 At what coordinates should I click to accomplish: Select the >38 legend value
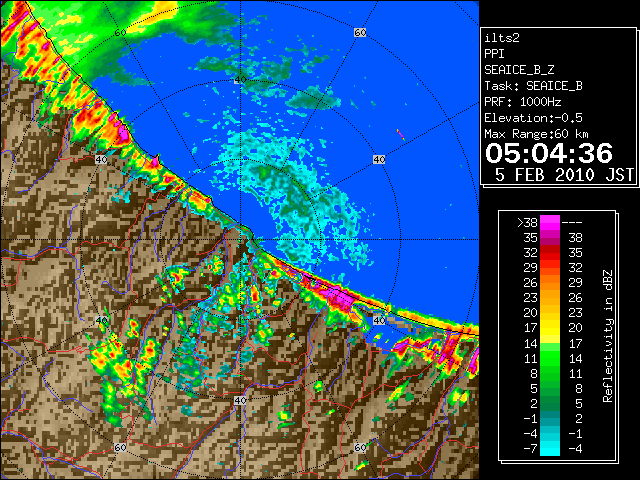527,223
